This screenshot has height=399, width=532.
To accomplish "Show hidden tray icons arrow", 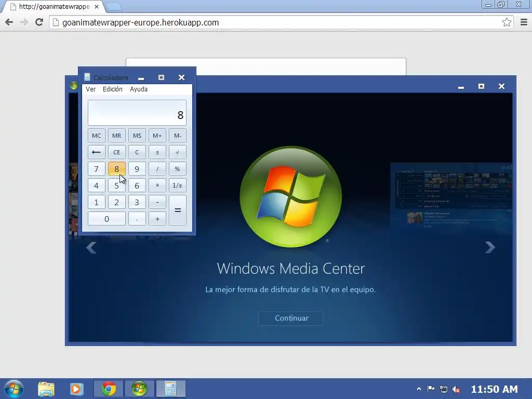I will pos(419,389).
